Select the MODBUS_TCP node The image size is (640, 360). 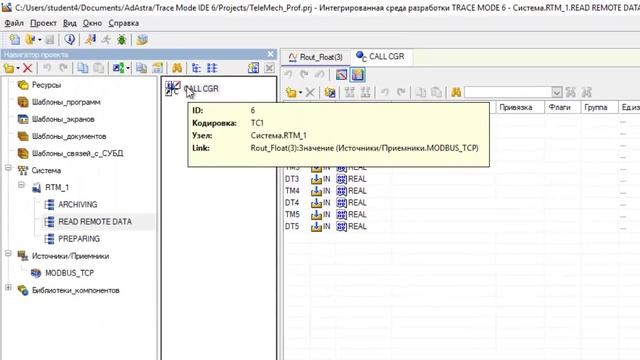[69, 273]
